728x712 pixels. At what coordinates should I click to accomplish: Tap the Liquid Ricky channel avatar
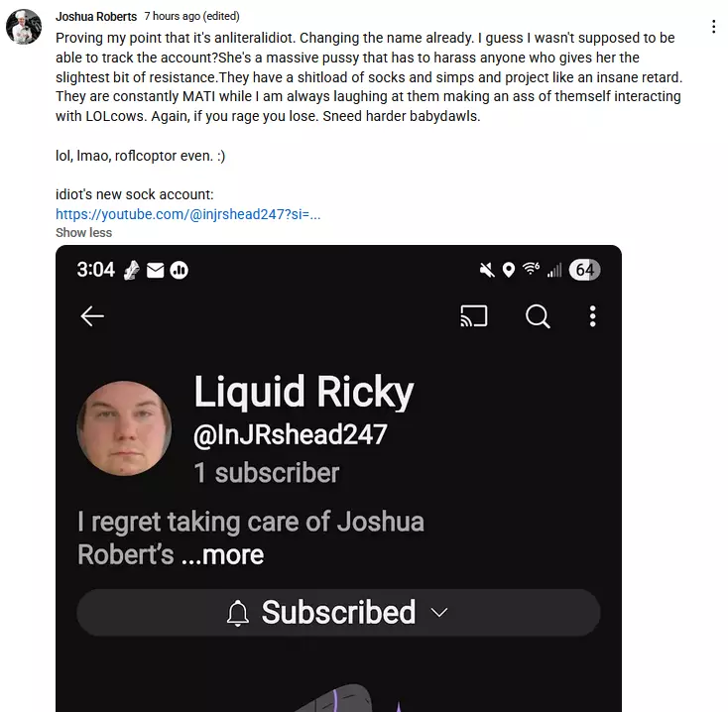click(x=124, y=428)
